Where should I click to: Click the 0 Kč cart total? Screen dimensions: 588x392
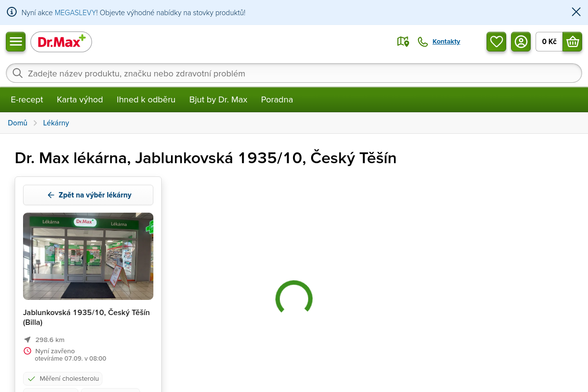tap(549, 42)
